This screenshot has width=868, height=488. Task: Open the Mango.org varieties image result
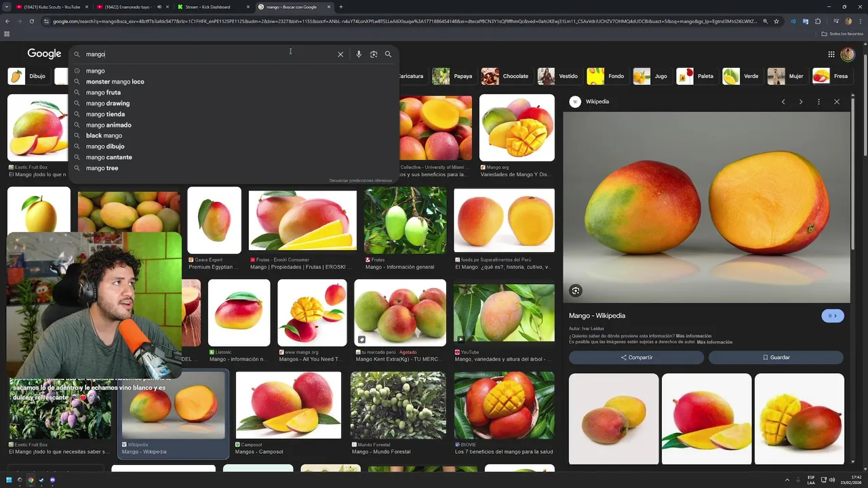coord(517,127)
